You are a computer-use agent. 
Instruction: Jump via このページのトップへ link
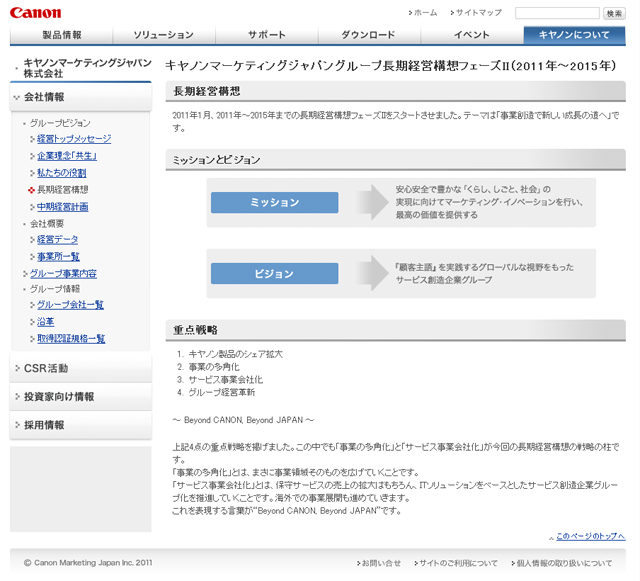click(590, 536)
